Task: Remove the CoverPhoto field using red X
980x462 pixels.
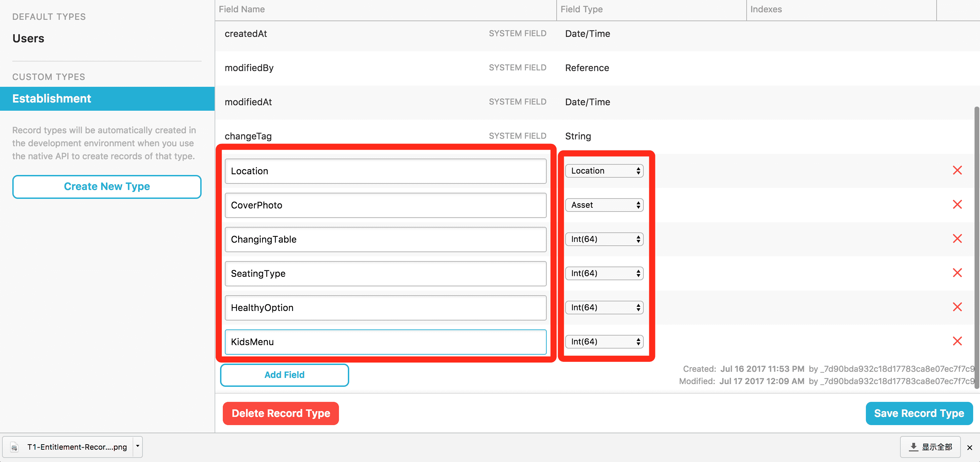Action: 957,205
